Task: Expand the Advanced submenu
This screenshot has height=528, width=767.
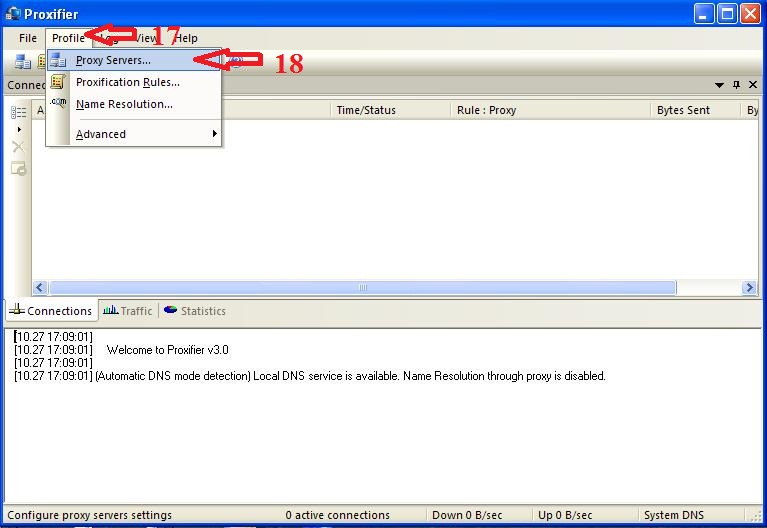Action: (134, 134)
